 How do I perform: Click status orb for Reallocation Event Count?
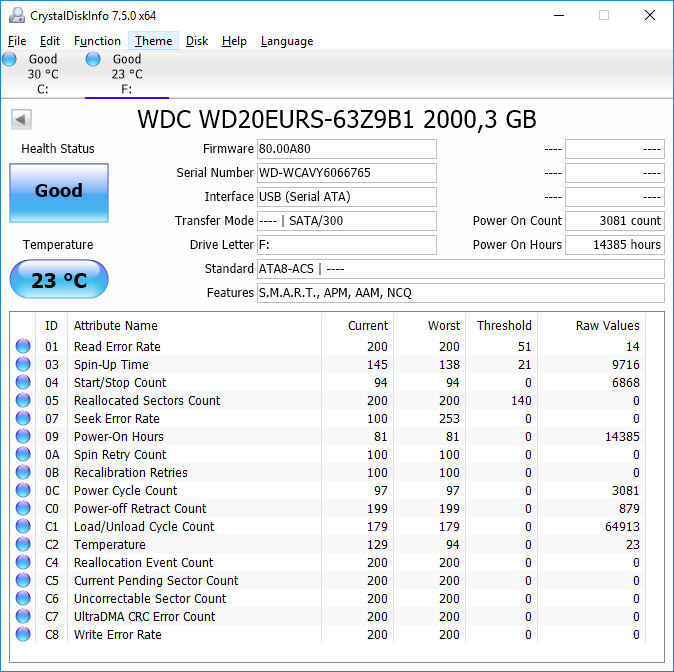point(23,562)
